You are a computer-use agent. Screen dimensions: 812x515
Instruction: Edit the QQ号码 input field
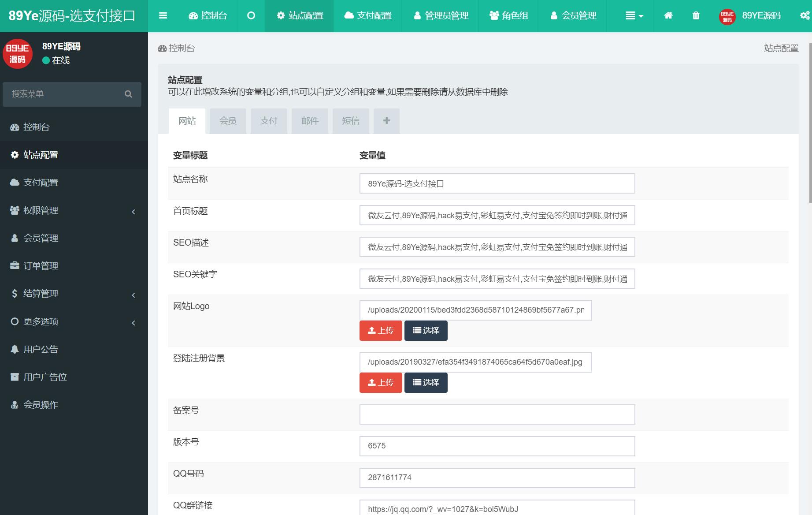pyautogui.click(x=497, y=478)
